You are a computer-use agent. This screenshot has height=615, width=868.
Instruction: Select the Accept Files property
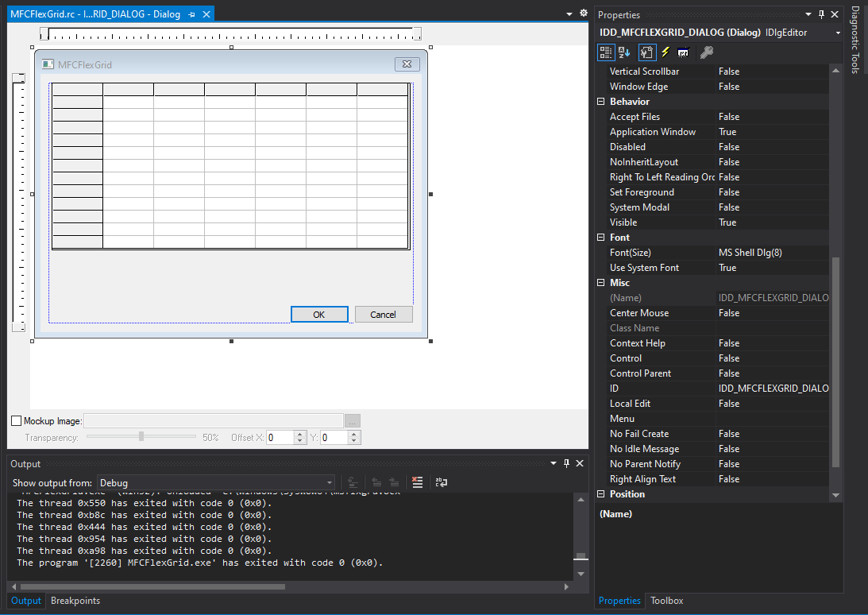[712, 116]
